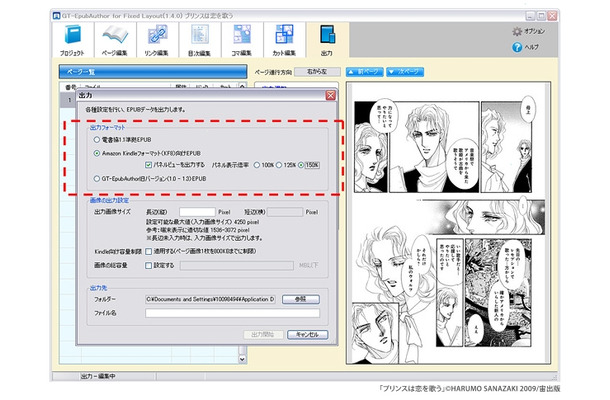Screen dimensions: 610x400
Task: Open オプション settings gear
Action: [x=528, y=31]
